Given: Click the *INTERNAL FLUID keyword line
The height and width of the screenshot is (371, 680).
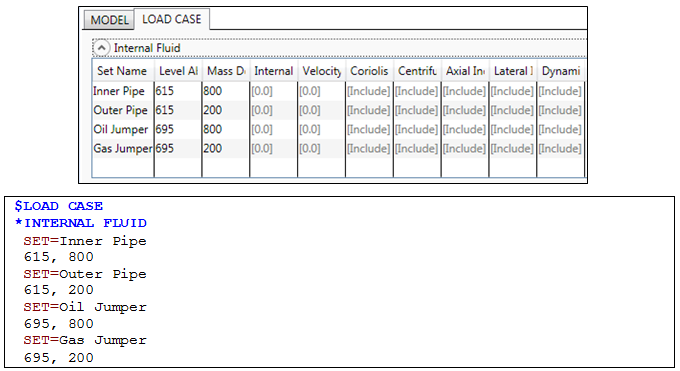Looking at the screenshot, I should (x=81, y=223).
